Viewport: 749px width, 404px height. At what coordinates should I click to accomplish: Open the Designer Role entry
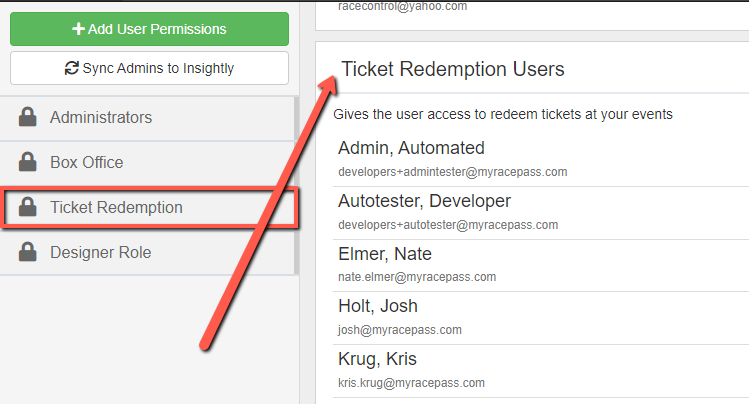click(147, 253)
